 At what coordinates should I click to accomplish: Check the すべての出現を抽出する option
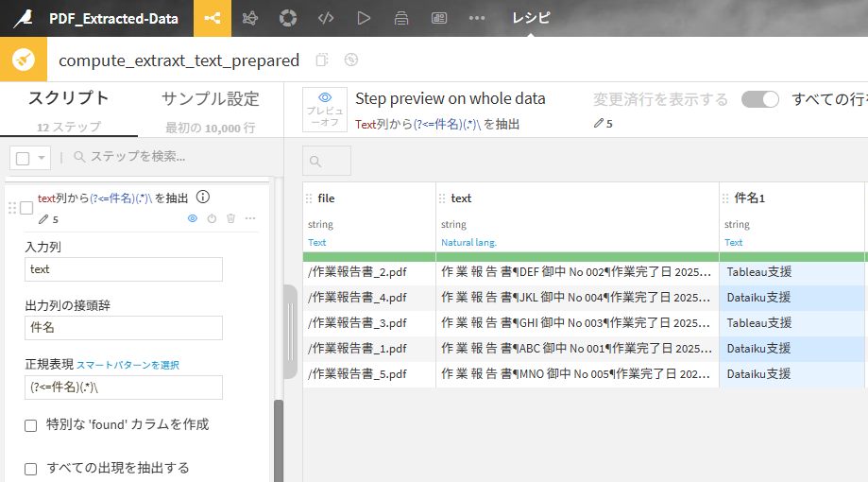(31, 469)
